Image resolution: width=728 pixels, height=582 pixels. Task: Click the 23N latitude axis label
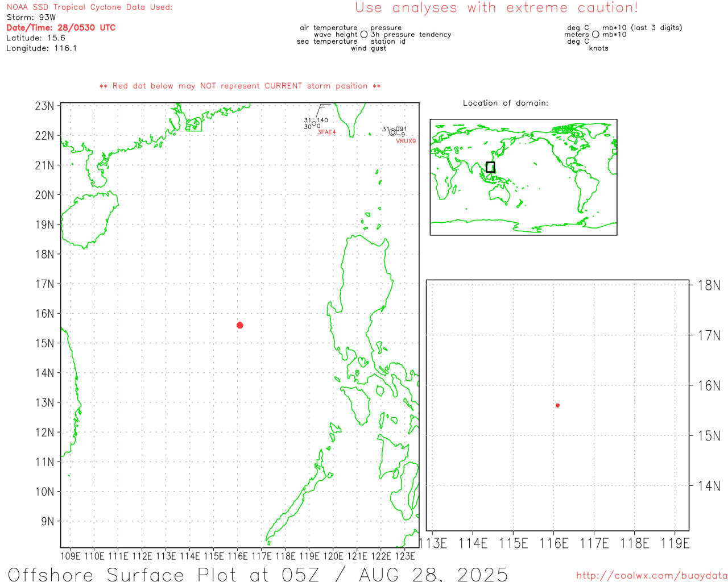click(44, 106)
